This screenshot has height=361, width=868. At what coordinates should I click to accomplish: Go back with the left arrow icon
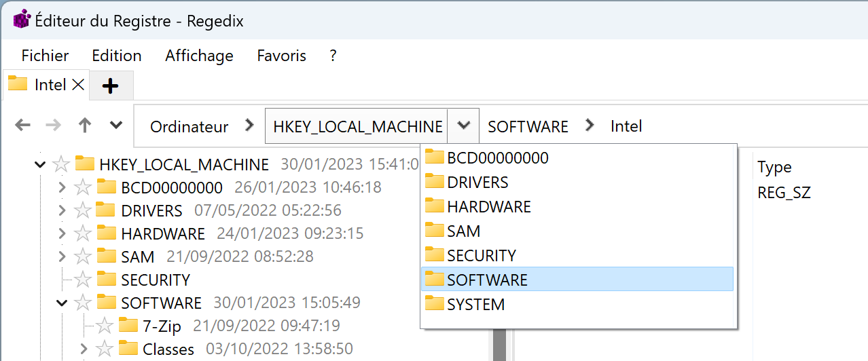[22, 125]
